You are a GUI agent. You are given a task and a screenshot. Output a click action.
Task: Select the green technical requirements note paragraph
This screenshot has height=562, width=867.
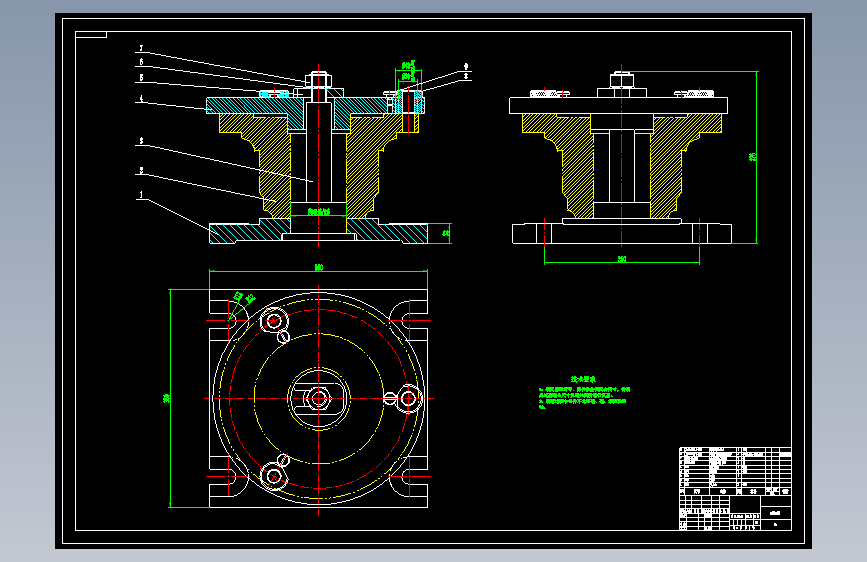click(584, 398)
